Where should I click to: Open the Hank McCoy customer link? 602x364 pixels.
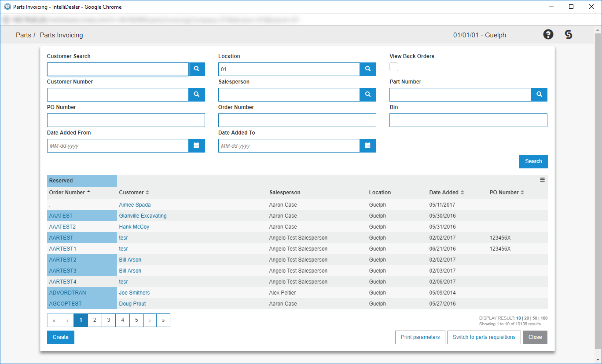134,227
